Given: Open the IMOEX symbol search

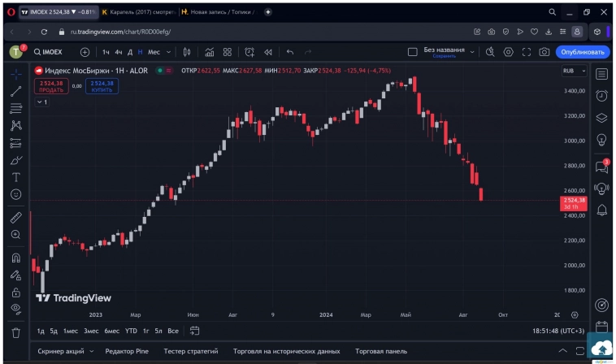Looking at the screenshot, I should (48, 52).
